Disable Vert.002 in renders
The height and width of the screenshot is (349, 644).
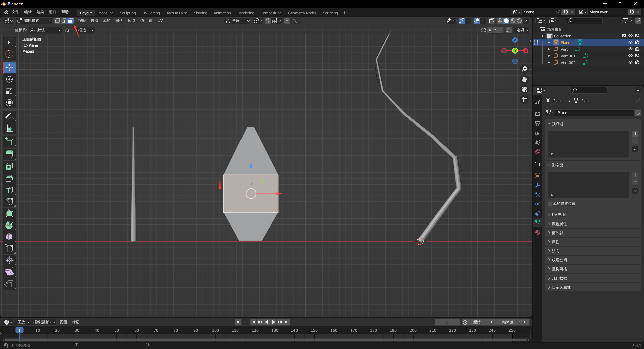pyautogui.click(x=637, y=62)
